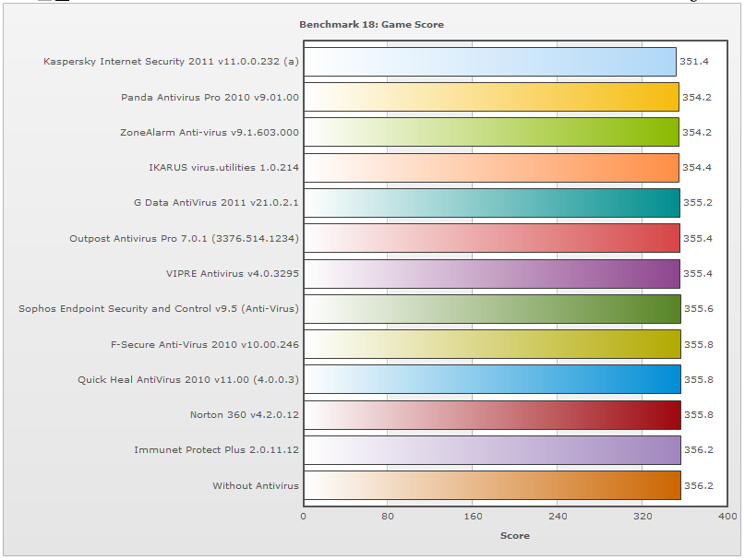Click the 355.4 value next to VIPRE
This screenshot has width=745, height=560.
[698, 274]
